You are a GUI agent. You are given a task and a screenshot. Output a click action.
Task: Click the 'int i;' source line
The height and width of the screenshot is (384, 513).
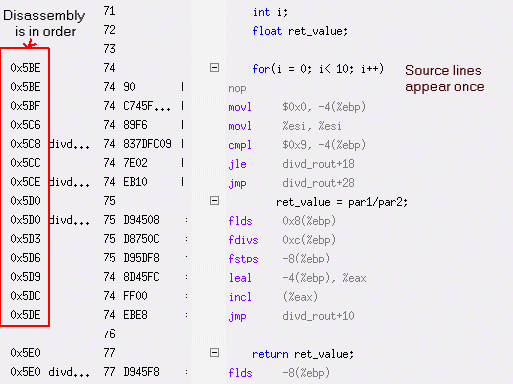[270, 12]
